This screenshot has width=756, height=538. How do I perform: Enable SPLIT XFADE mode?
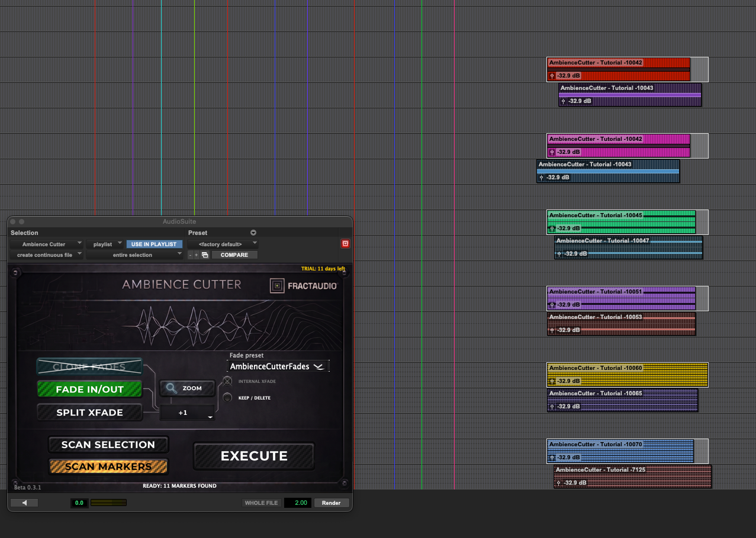[x=89, y=413]
